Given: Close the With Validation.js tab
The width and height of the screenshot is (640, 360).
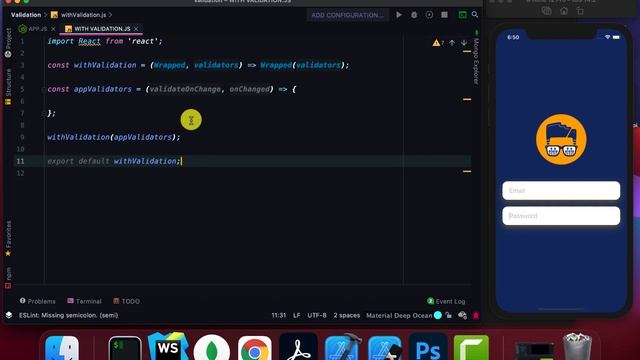Looking at the screenshot, I should coord(136,29).
